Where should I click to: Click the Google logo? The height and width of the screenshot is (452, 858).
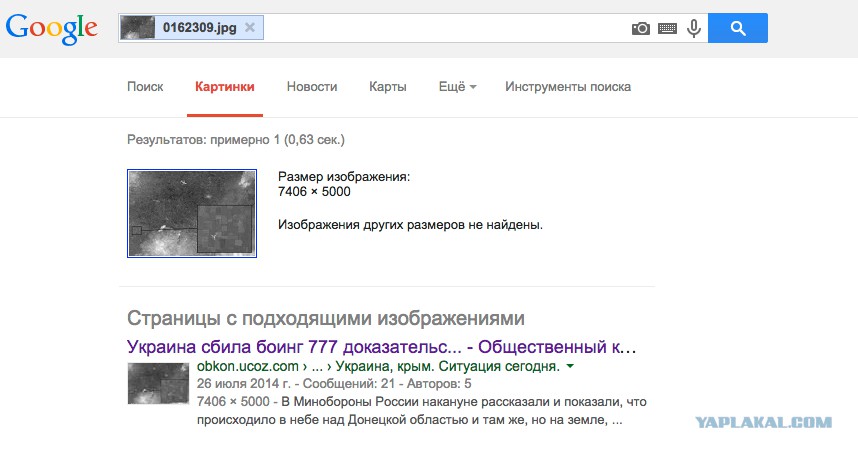click(x=52, y=29)
